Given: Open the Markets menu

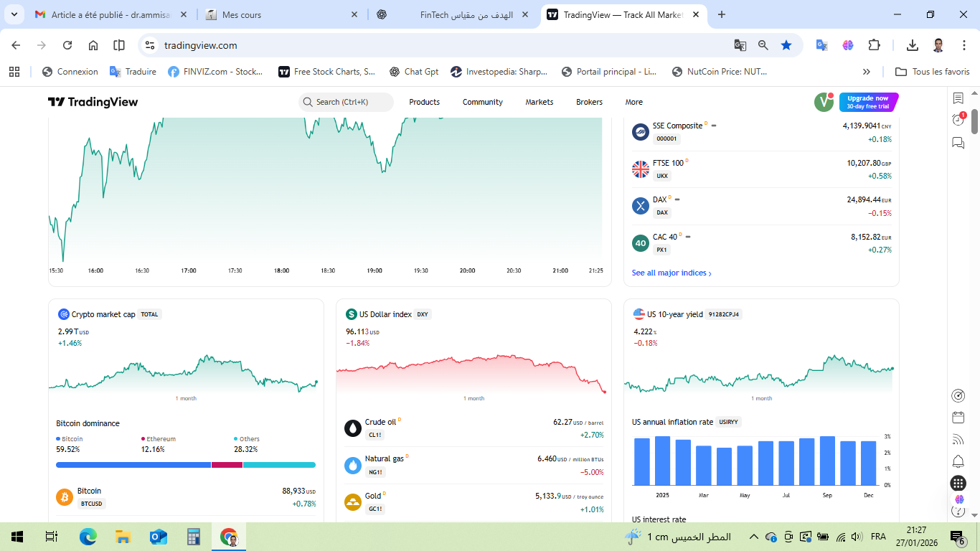Looking at the screenshot, I should (x=539, y=102).
